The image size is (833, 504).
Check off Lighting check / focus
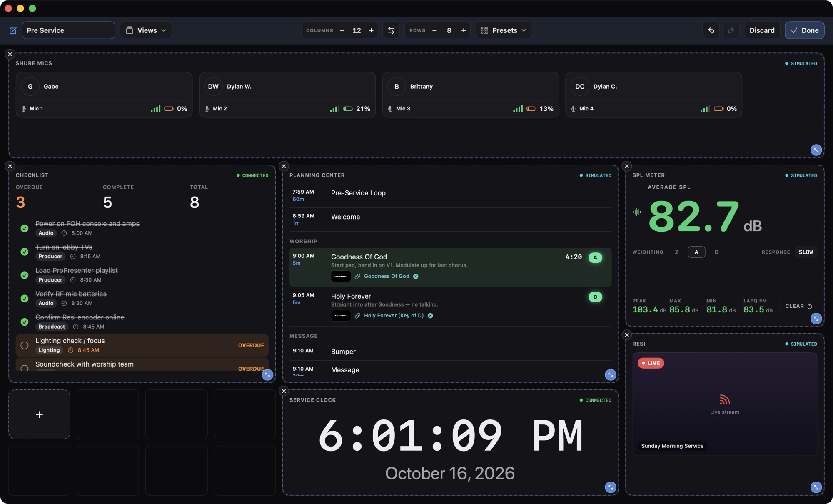(25, 345)
